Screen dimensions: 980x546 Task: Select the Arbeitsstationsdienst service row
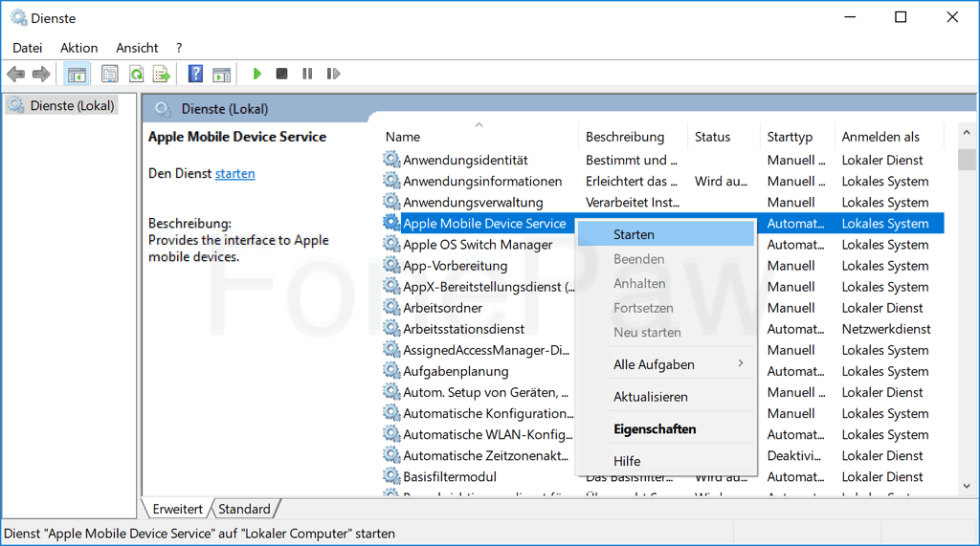coord(464,329)
